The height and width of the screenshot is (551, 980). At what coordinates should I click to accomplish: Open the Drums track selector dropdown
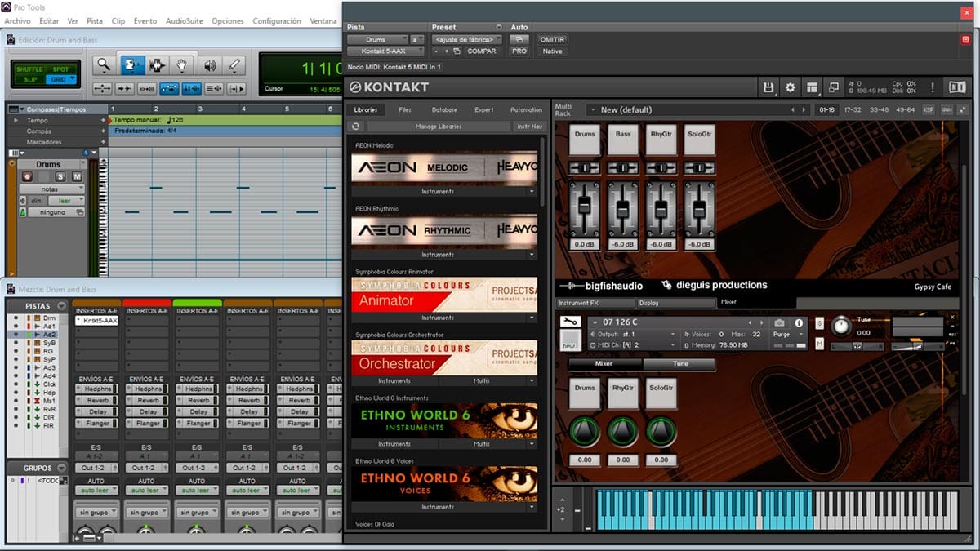(376, 39)
